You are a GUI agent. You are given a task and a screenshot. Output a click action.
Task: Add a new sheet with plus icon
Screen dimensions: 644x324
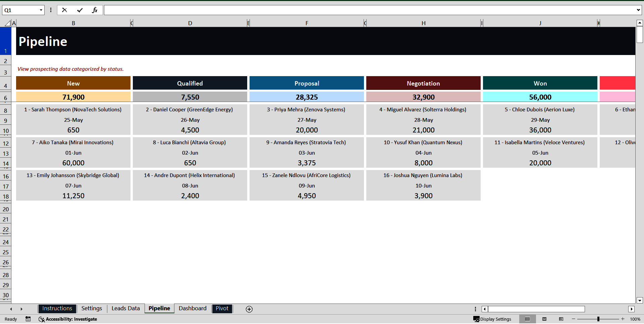tap(249, 309)
